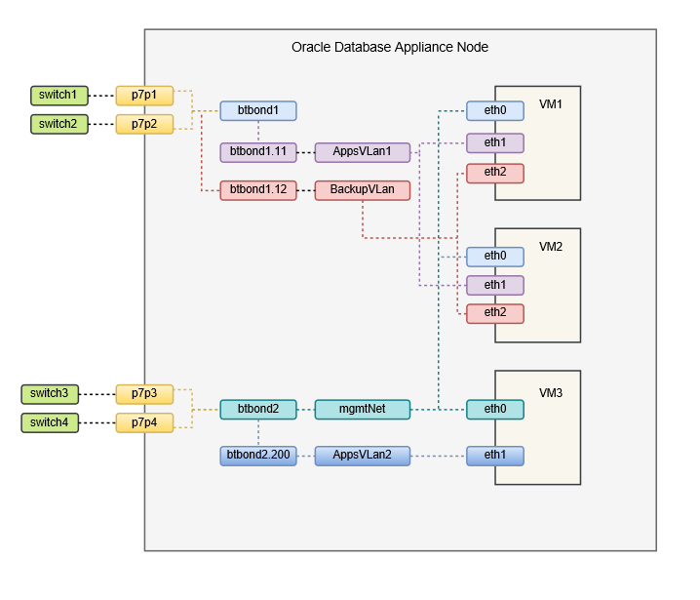This screenshot has height=600, width=700.
Task: Click the btbond2 box
Action: (x=258, y=409)
